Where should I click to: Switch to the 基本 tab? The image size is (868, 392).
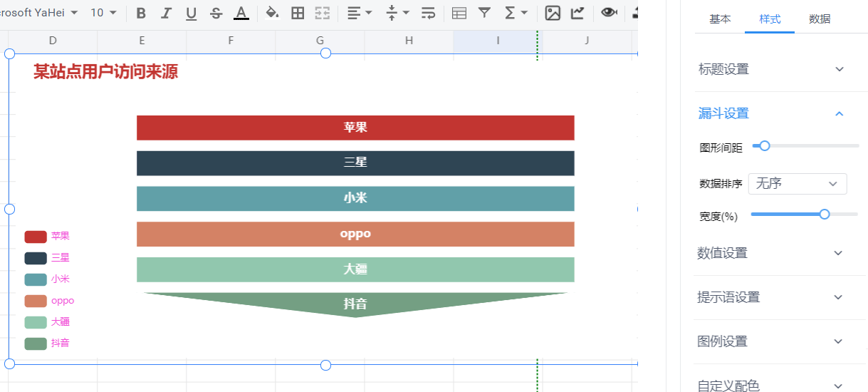coord(720,19)
